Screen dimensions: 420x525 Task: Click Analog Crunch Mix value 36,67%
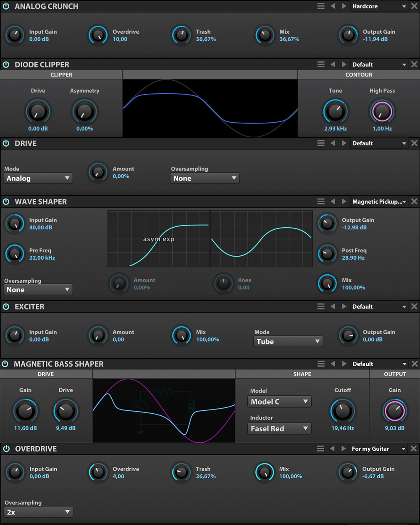pyautogui.click(x=289, y=39)
